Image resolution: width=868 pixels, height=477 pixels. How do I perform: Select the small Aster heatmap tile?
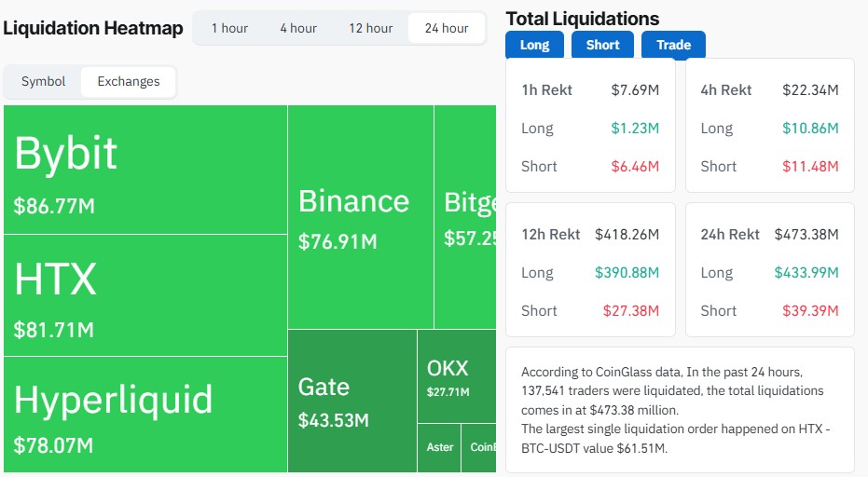click(x=439, y=447)
